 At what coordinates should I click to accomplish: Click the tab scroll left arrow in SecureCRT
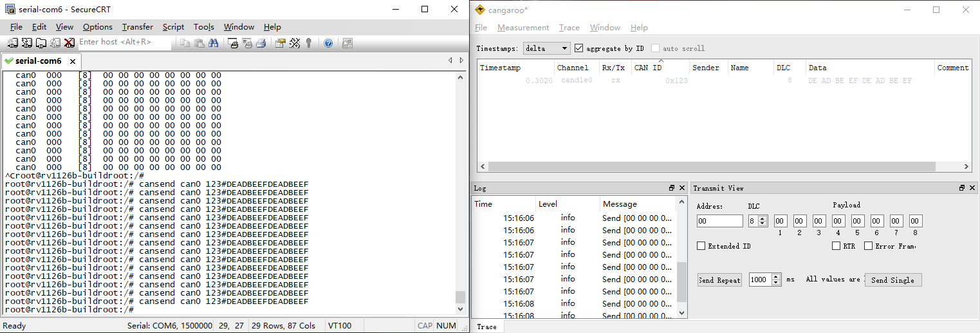[x=450, y=61]
